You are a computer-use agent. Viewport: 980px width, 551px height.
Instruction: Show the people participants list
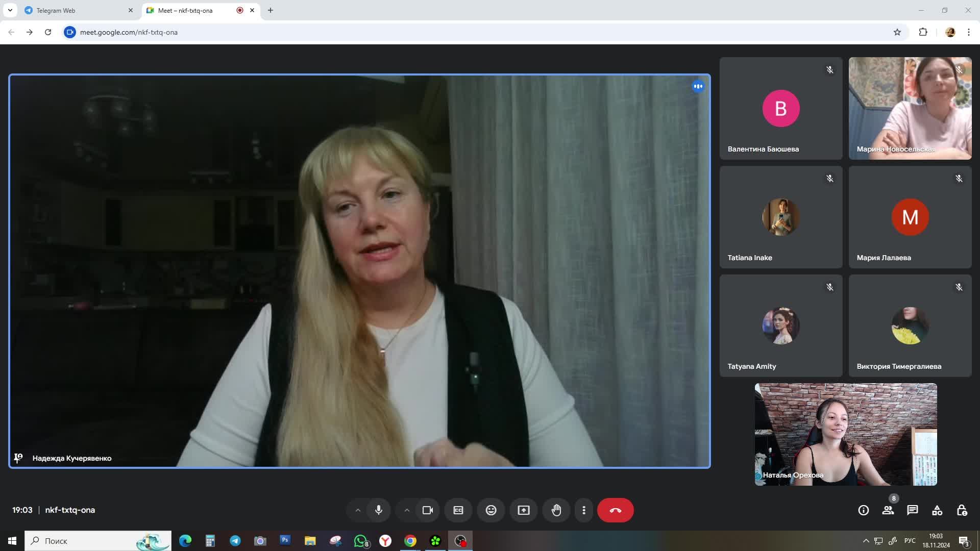(x=888, y=510)
